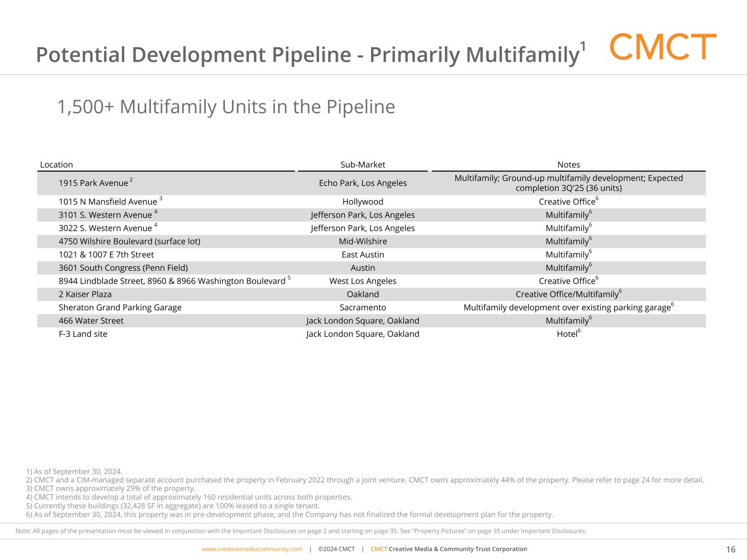Viewport: 747px width, 560px height.
Task: Select the Location column header
Action: (56, 165)
